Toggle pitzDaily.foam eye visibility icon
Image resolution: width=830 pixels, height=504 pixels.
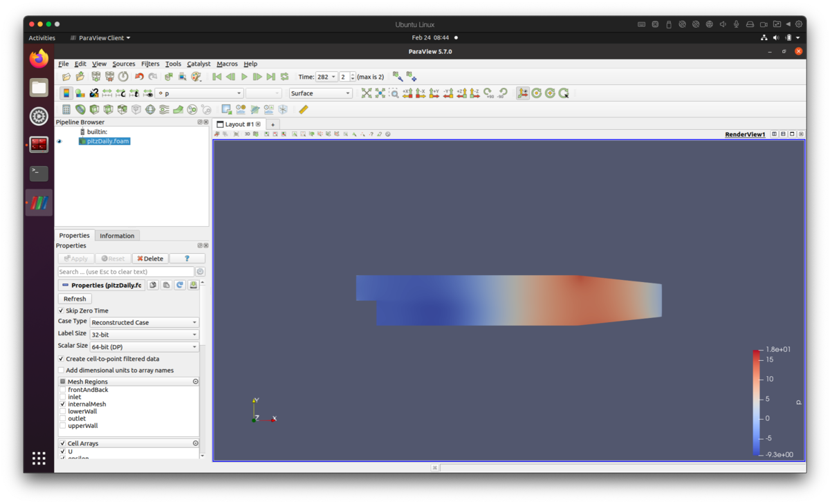[59, 141]
